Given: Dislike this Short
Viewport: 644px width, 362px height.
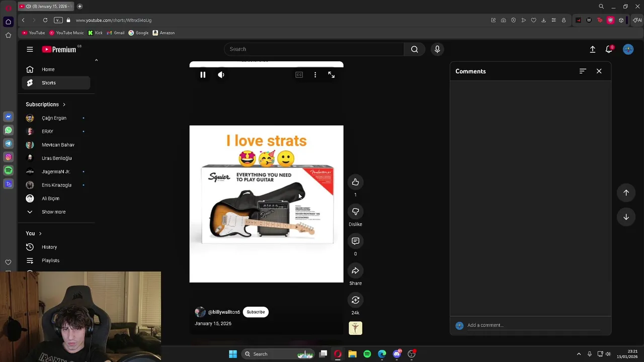Looking at the screenshot, I should [x=355, y=212].
